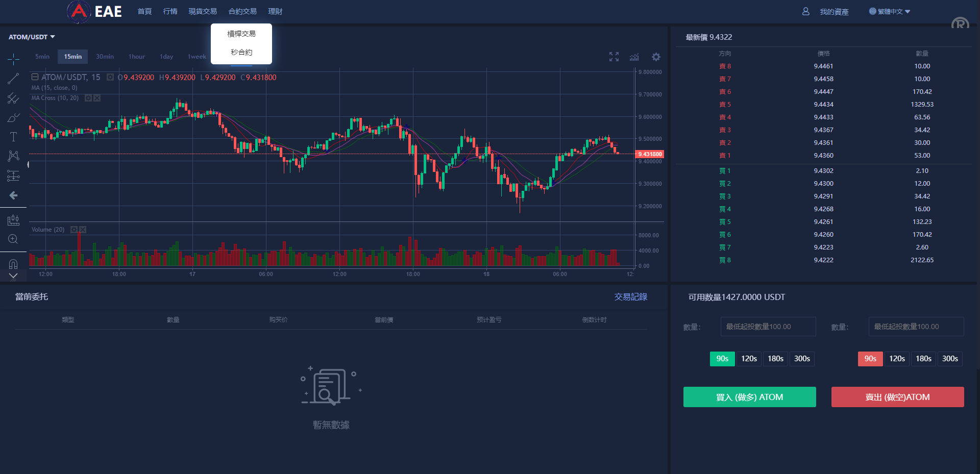Select 300s duration on buy side
The height and width of the screenshot is (474, 980).
[x=802, y=359]
